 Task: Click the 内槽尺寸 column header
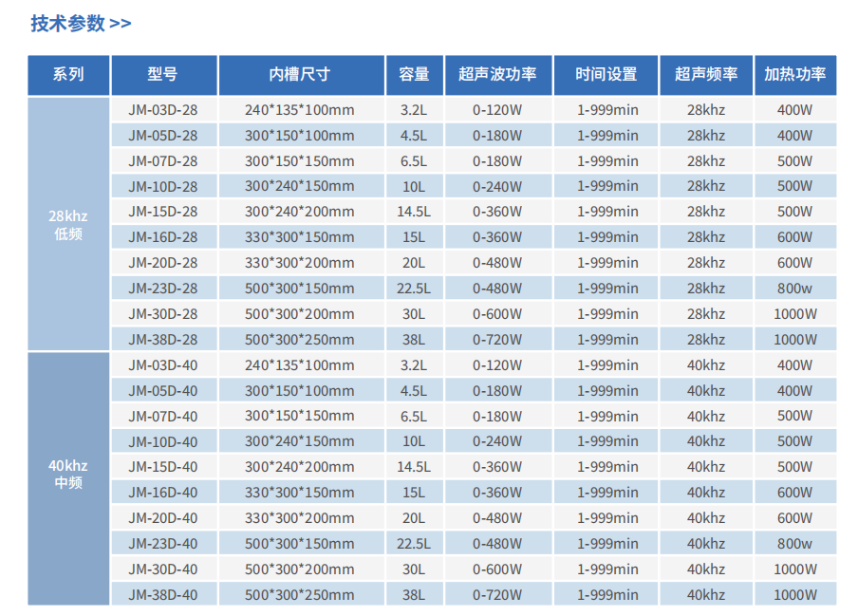[x=300, y=74]
